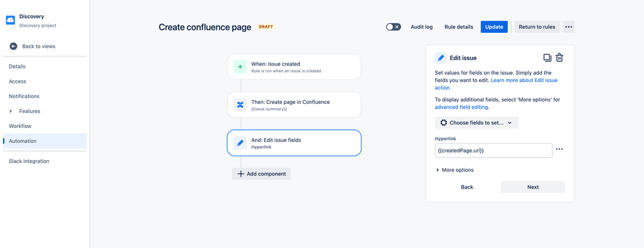Image resolution: width=644 pixels, height=248 pixels.
Task: Select Automation in the sidebar
Action: click(45, 141)
